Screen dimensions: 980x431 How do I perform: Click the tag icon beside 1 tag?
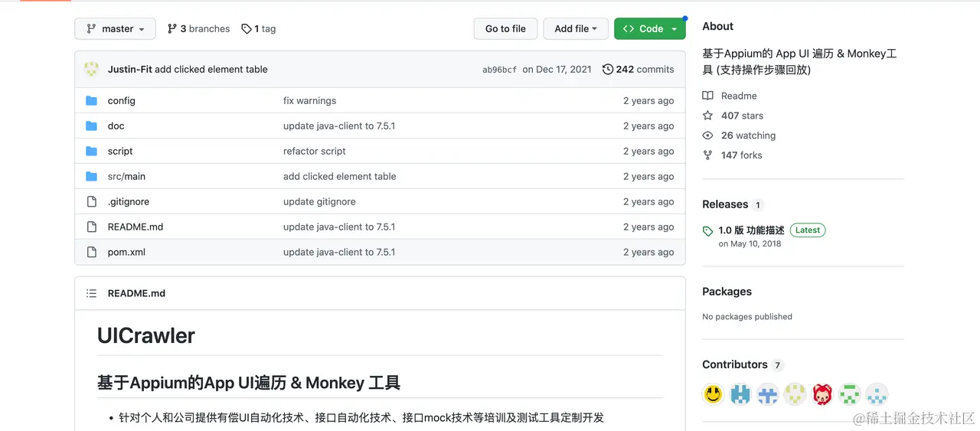[246, 28]
